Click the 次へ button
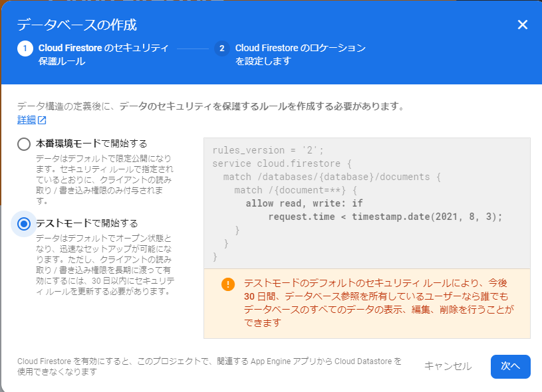 tap(510, 366)
